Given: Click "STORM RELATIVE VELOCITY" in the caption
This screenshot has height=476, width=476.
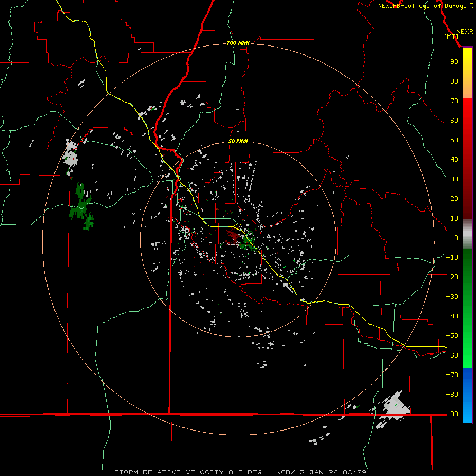Looking at the screenshot, I should (x=169, y=472).
